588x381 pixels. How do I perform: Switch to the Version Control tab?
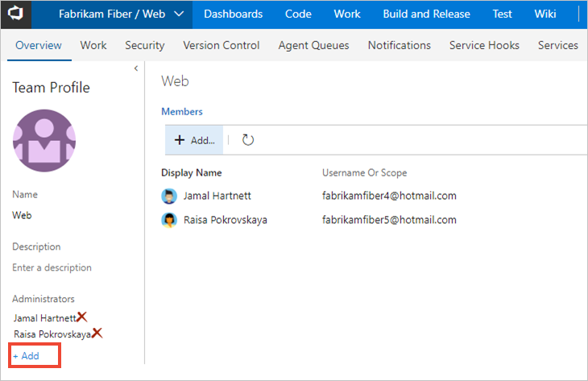pos(222,45)
